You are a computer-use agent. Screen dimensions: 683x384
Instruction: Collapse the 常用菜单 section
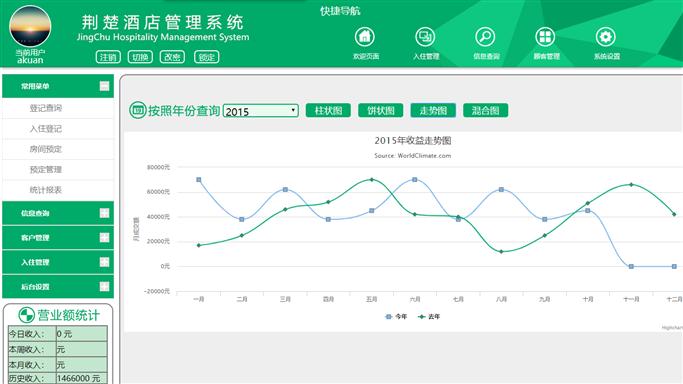click(x=104, y=86)
